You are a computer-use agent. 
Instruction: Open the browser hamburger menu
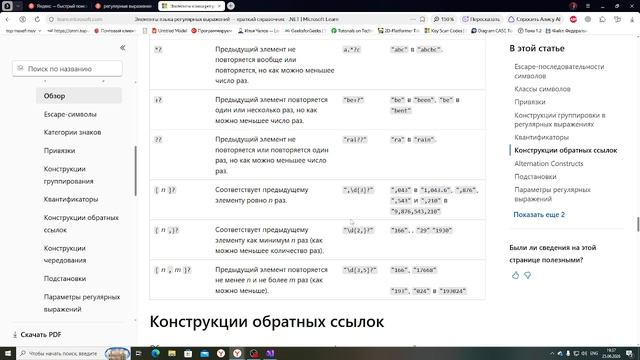(588, 6)
